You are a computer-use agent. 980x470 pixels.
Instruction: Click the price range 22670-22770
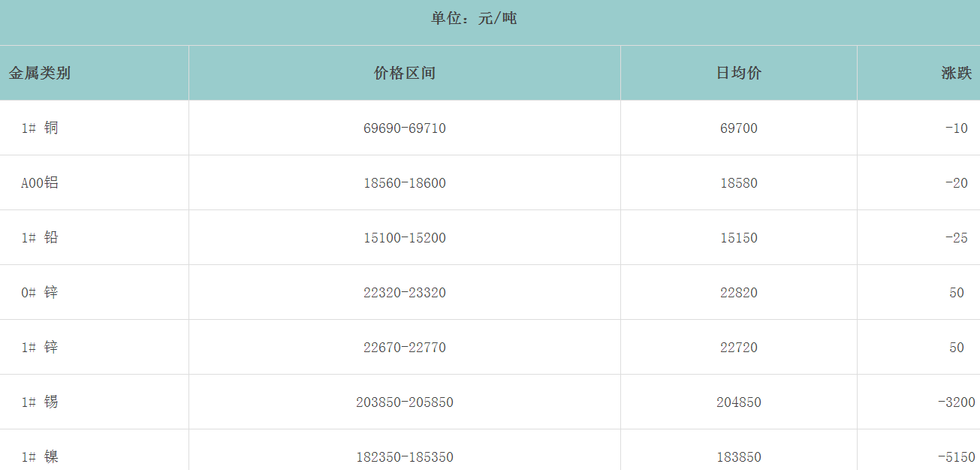[404, 348]
